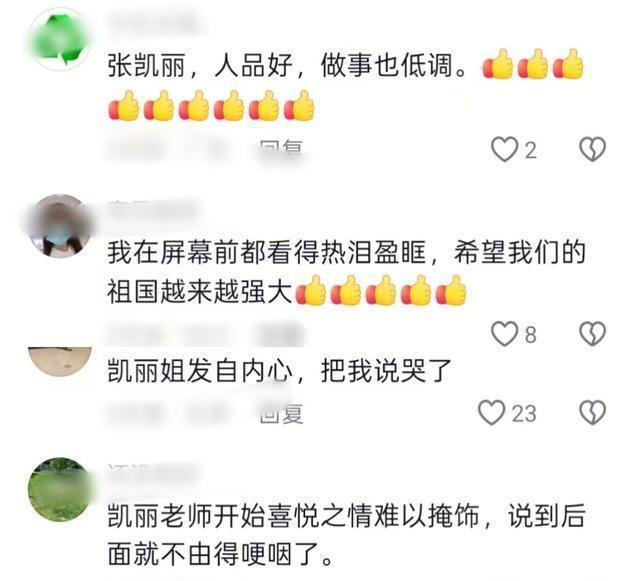Tap 回复 under the 做事也低调 comment
Screen dimensions: 640x581
click(x=282, y=148)
